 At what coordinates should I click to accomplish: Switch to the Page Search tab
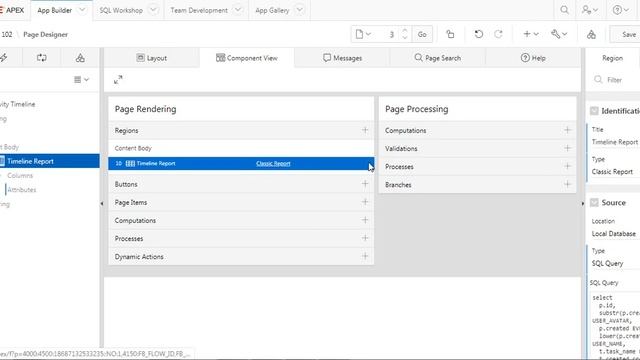click(x=437, y=58)
